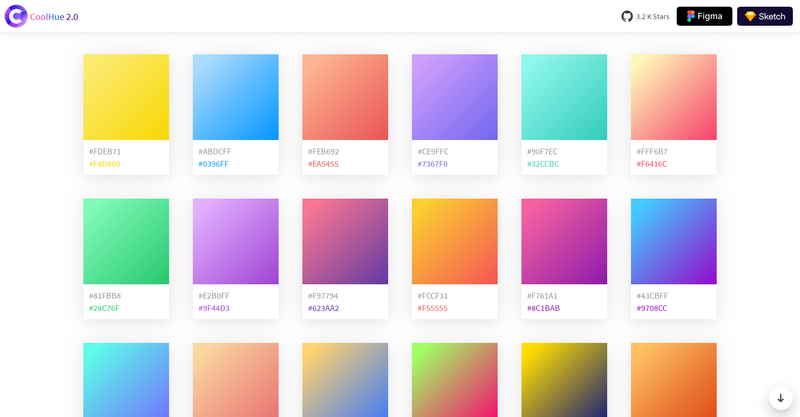
Task: Copy the #43CBFF hex code
Action: point(652,296)
